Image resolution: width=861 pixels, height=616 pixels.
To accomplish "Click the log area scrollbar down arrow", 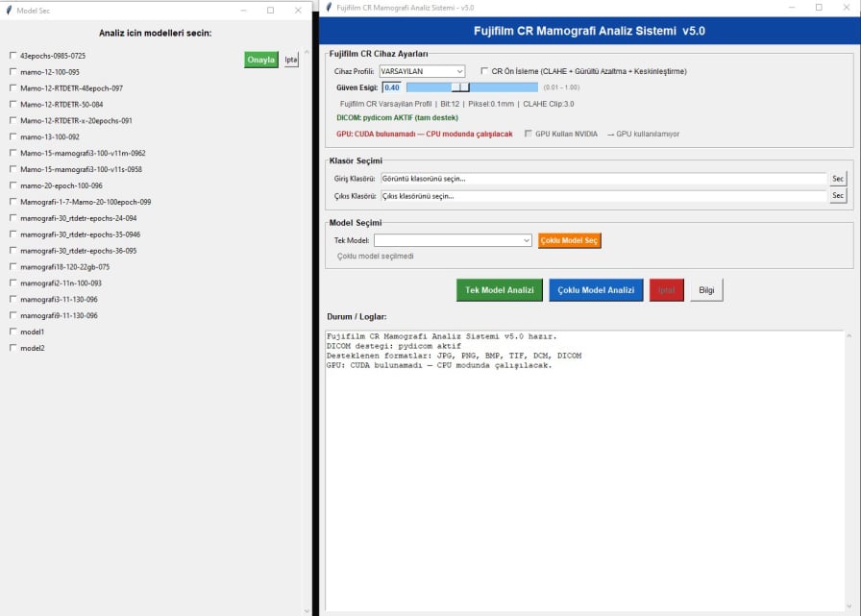I will [849, 606].
